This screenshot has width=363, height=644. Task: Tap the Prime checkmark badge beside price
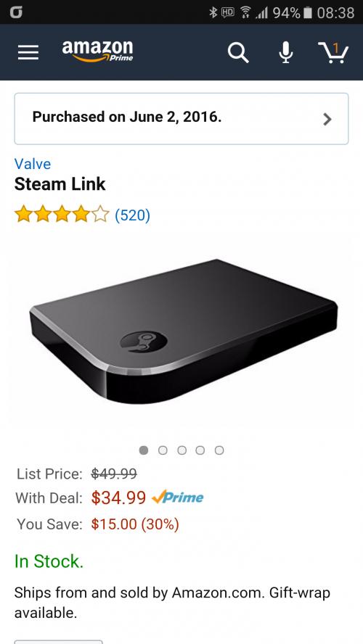tap(178, 498)
